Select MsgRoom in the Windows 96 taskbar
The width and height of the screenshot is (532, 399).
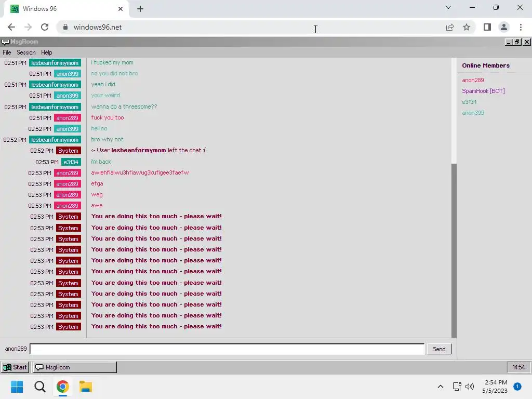pos(74,367)
